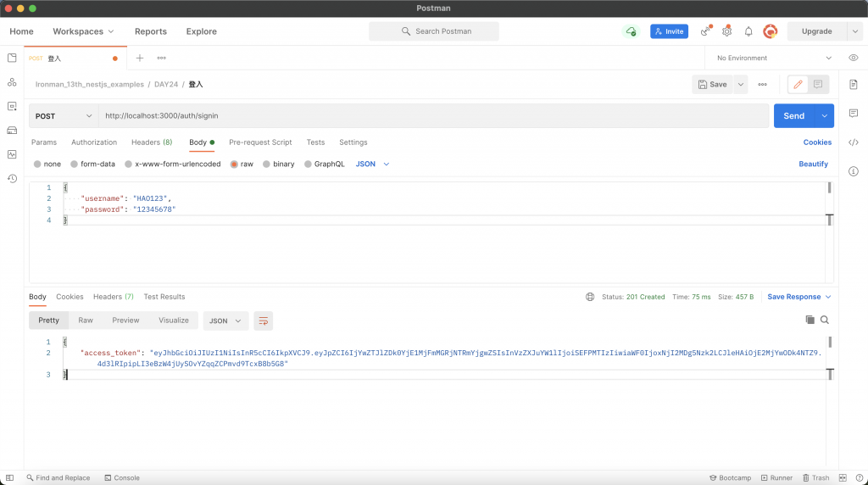Click the Send button
This screenshot has height=485, width=868.
pyautogui.click(x=793, y=116)
